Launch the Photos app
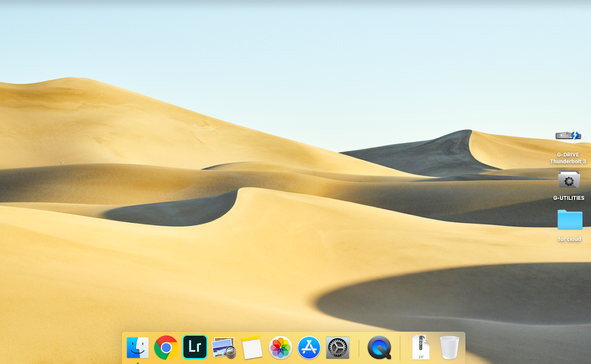The height and width of the screenshot is (364, 591). tap(281, 347)
